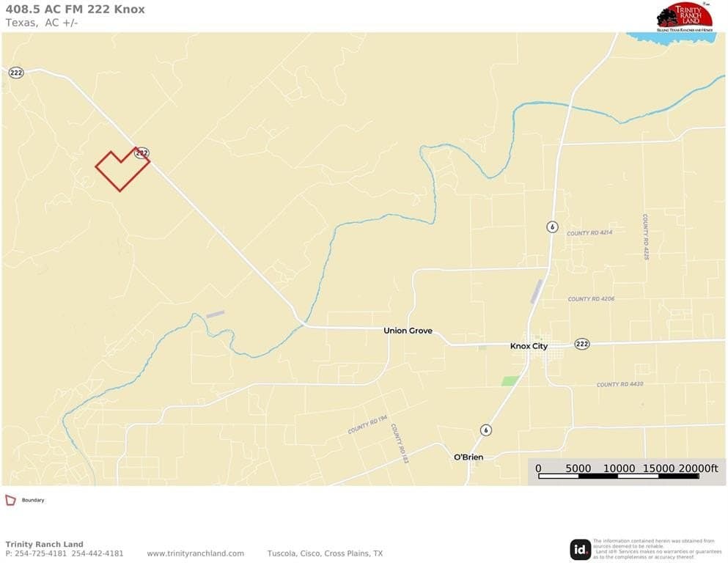
Task: Click the 222 shield touching the red boundary
Action: [142, 152]
